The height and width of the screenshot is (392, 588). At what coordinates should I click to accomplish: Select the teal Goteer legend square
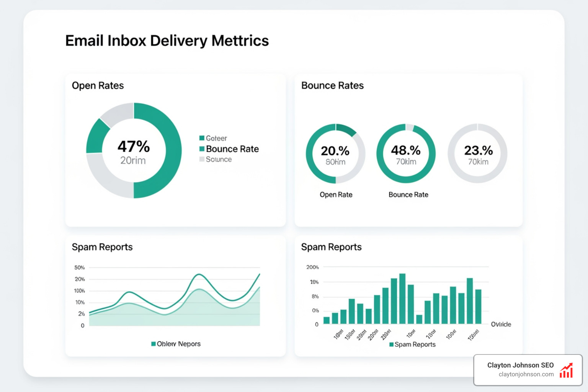coord(201,138)
